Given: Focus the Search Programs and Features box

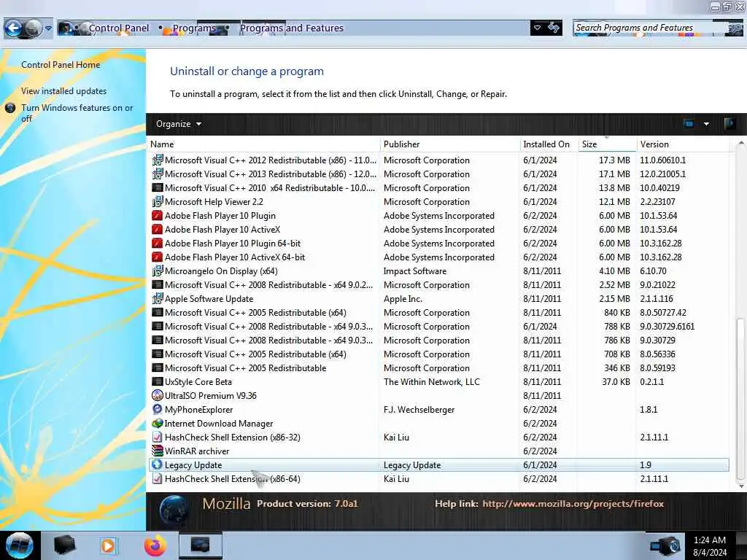Looking at the screenshot, I should tap(650, 28).
